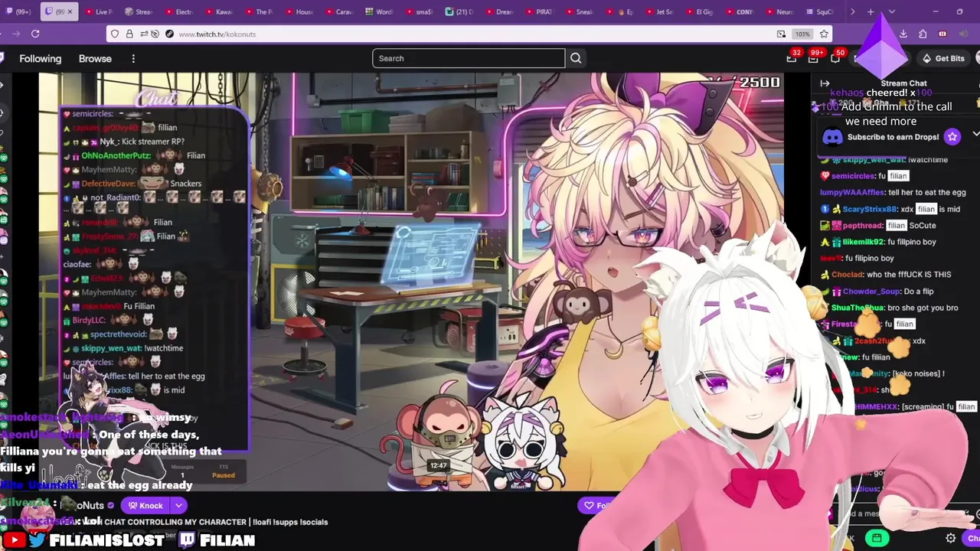Click username semicircles in Stream Chat
This screenshot has height=551, width=980.
click(852, 176)
